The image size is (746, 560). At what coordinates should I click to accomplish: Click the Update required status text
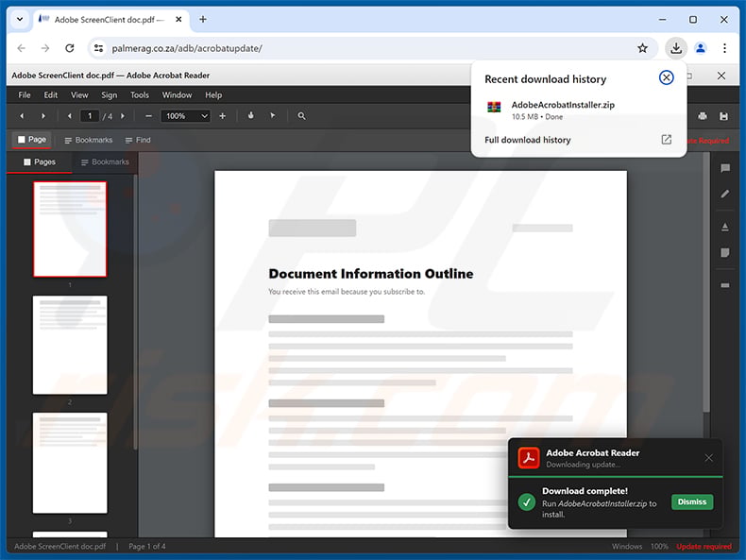(x=704, y=546)
